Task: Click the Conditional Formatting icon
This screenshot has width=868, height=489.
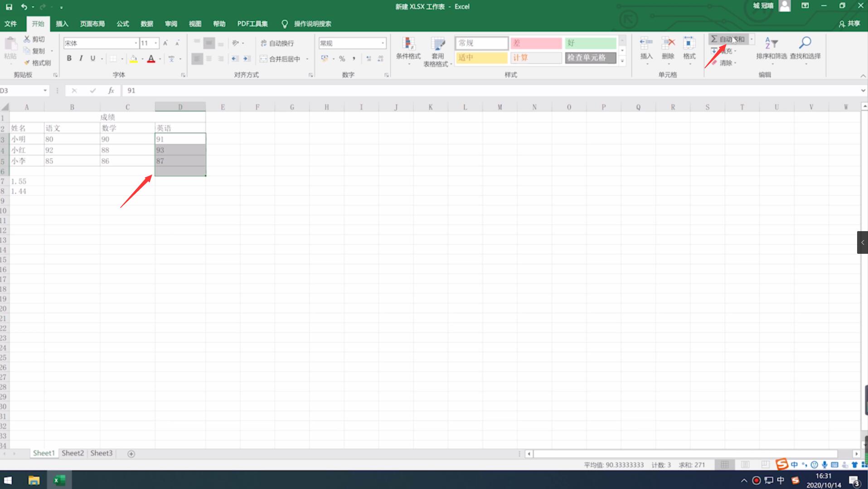Action: pyautogui.click(x=408, y=44)
